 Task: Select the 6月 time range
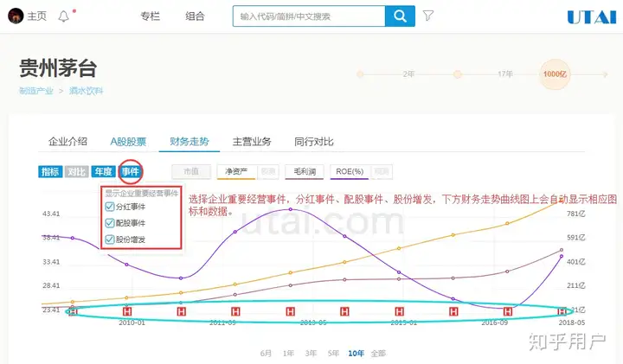266,354
